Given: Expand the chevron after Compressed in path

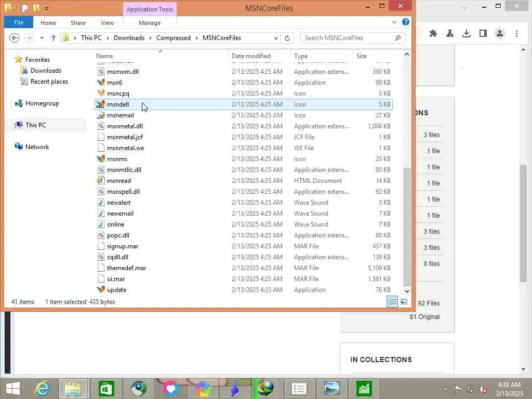Looking at the screenshot, I should (x=197, y=38).
